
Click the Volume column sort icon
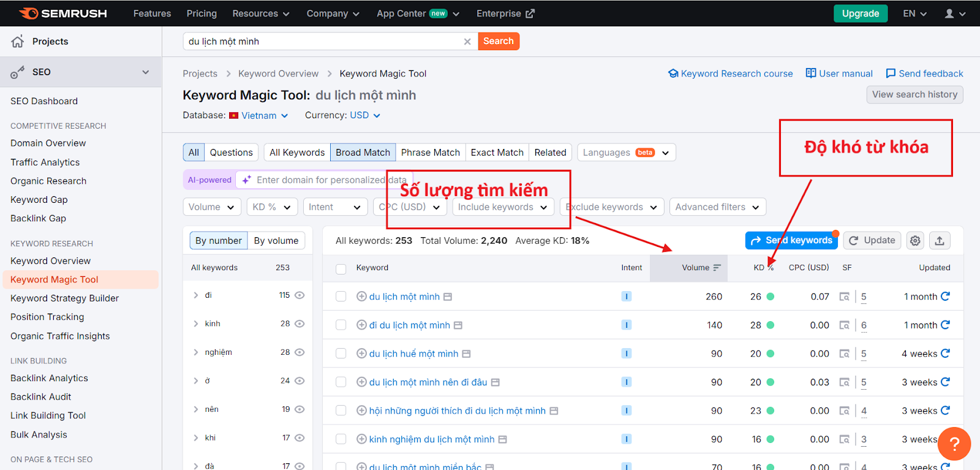pyautogui.click(x=717, y=268)
